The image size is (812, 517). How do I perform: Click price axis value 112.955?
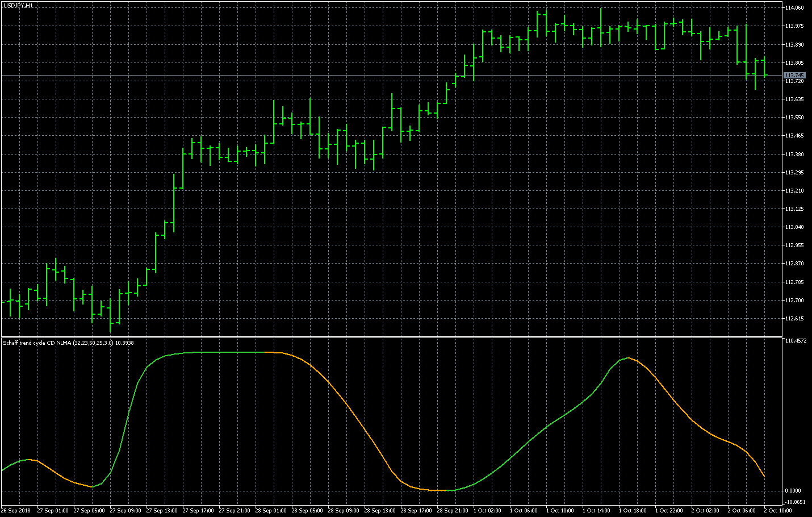794,245
